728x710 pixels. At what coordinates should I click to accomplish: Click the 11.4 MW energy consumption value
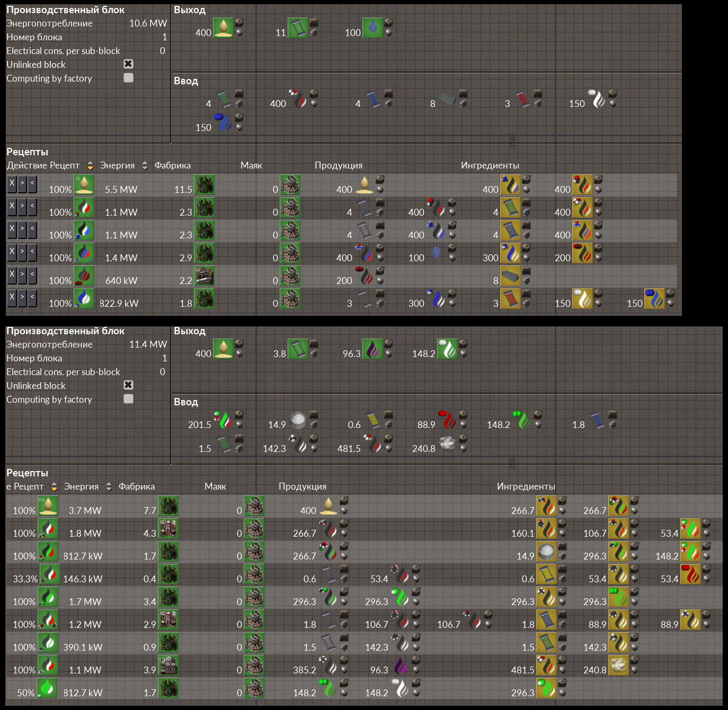click(x=148, y=344)
